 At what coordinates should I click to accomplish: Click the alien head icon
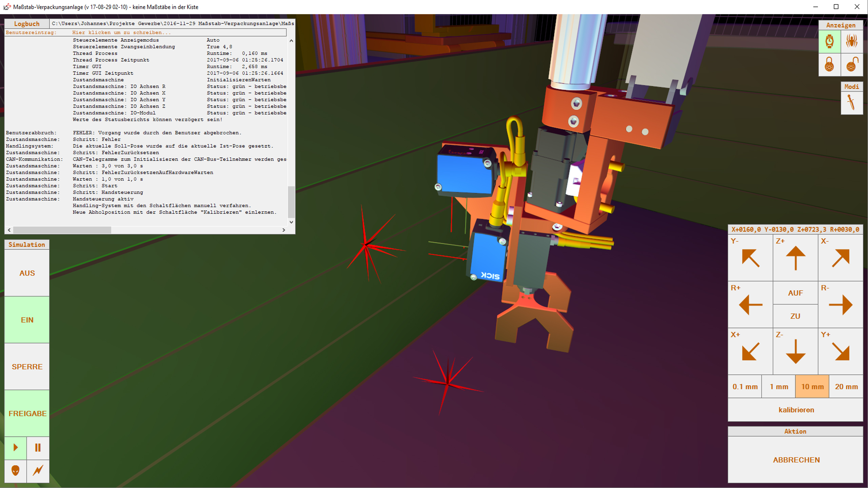point(15,471)
